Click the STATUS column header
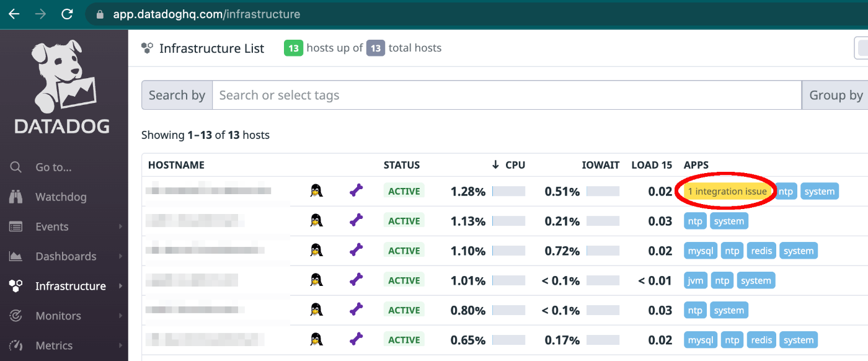The width and height of the screenshot is (868, 361). point(402,165)
